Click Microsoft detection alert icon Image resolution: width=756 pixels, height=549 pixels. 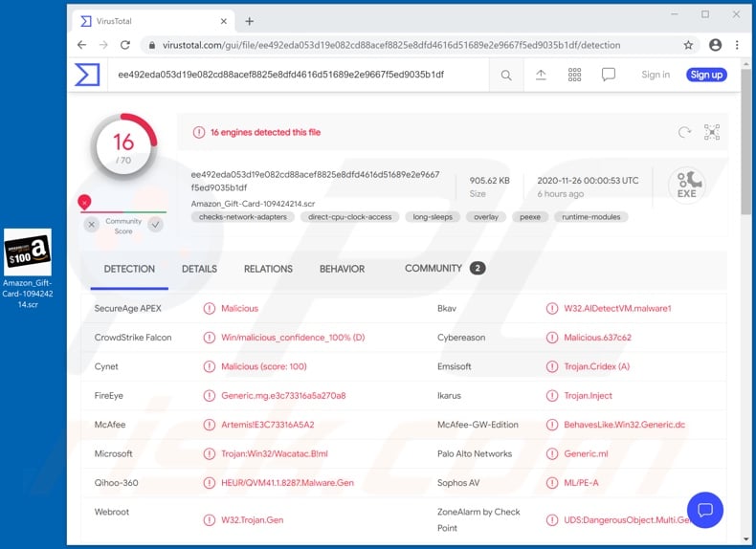click(210, 453)
